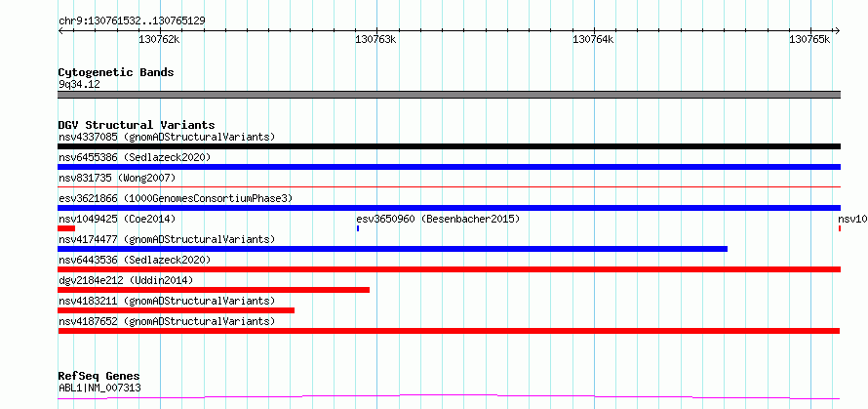Screen dimensions: 868x409
Task: Click the dgv2184e212 (Uddin2014) label
Action: (126, 280)
